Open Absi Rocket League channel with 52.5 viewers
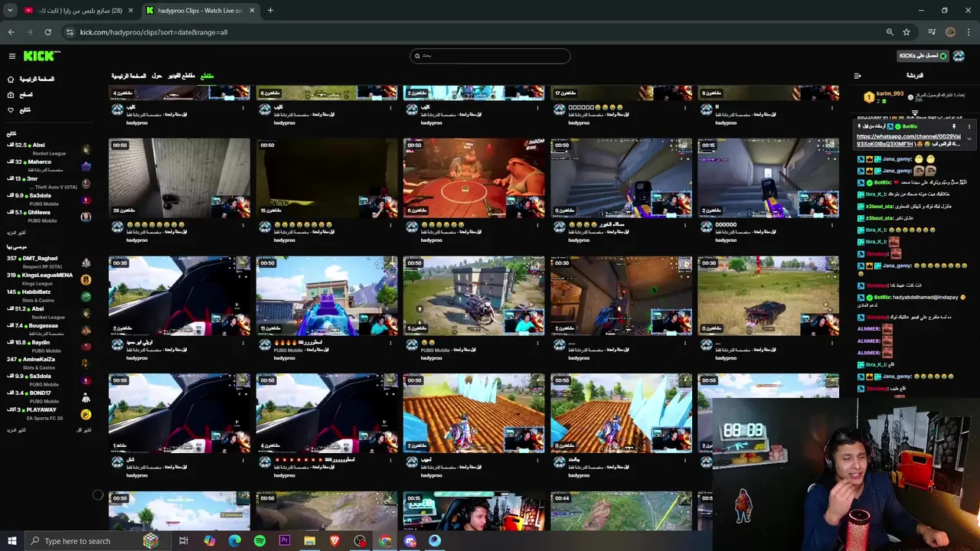980x551 pixels. point(47,148)
